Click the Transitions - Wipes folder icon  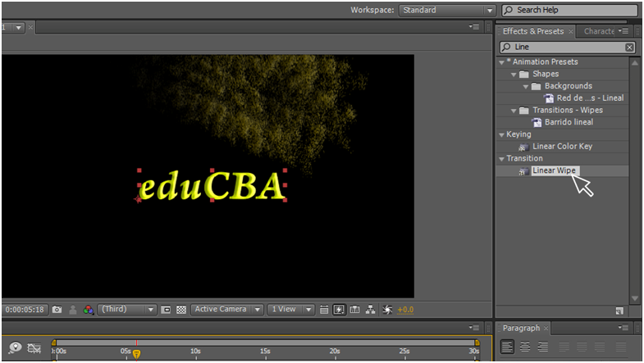coord(523,111)
